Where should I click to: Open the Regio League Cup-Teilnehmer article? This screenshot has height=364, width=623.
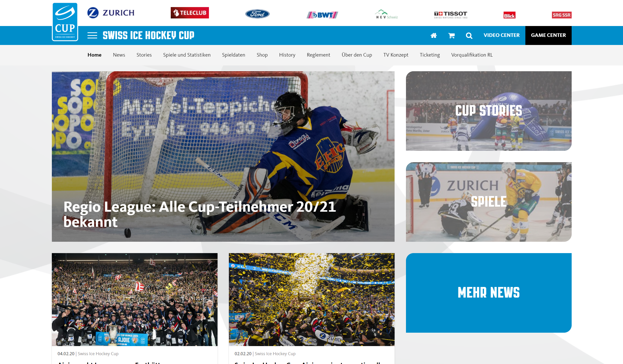pyautogui.click(x=223, y=156)
